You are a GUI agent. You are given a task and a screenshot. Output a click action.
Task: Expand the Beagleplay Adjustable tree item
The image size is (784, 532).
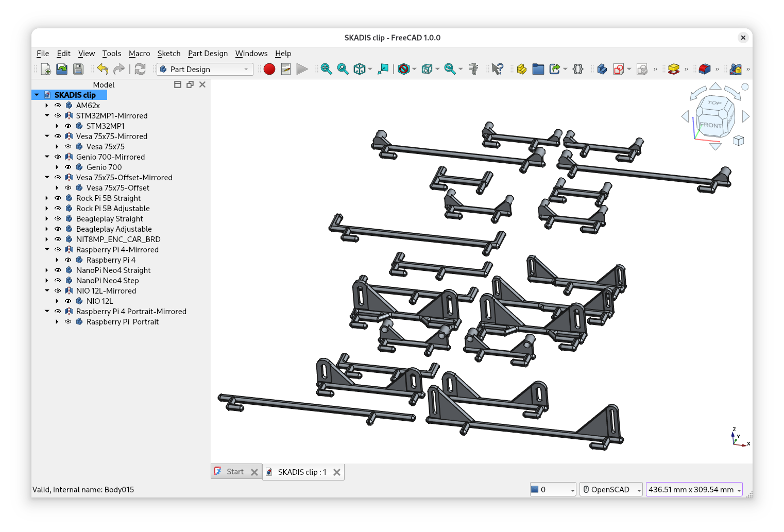click(x=47, y=229)
